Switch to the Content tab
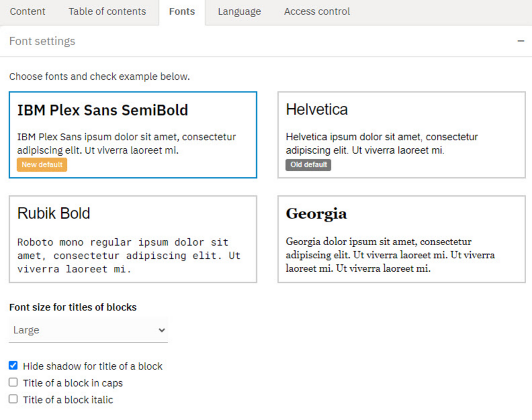This screenshot has width=532, height=420. (27, 11)
